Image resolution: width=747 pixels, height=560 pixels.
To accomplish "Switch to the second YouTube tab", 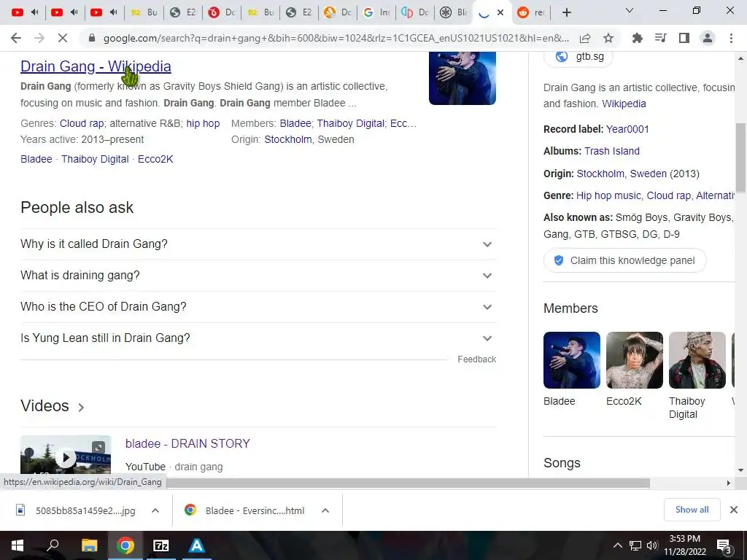I will coord(57,12).
